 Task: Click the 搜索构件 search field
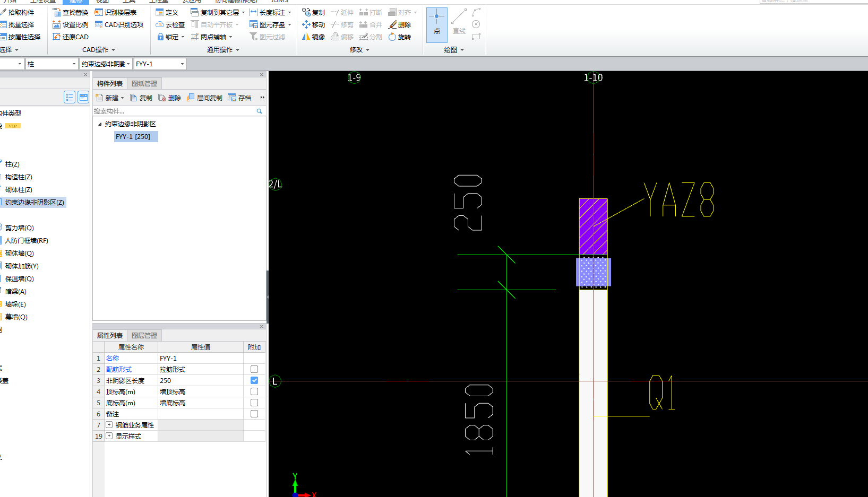[x=174, y=111]
